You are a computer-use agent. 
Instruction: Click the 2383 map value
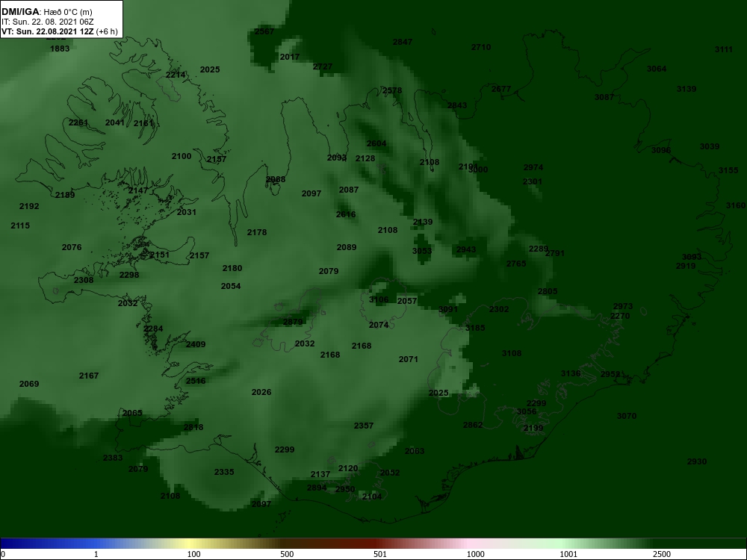point(113,458)
